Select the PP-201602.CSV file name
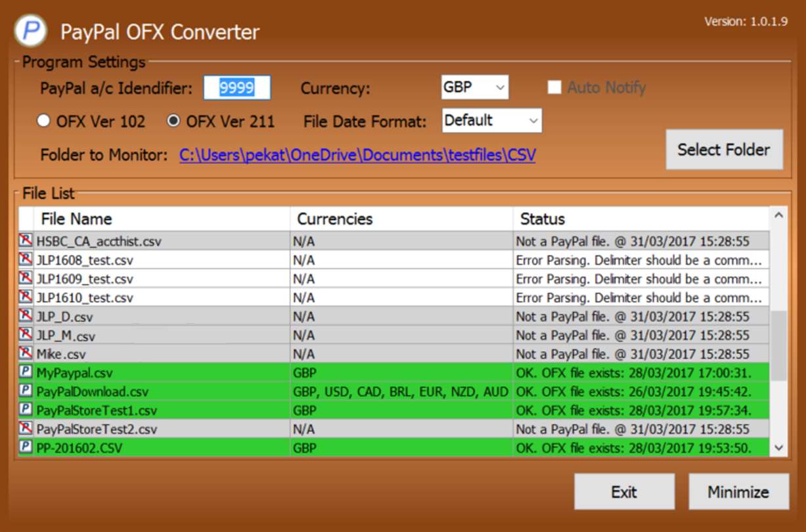The height and width of the screenshot is (532, 806). click(x=79, y=449)
